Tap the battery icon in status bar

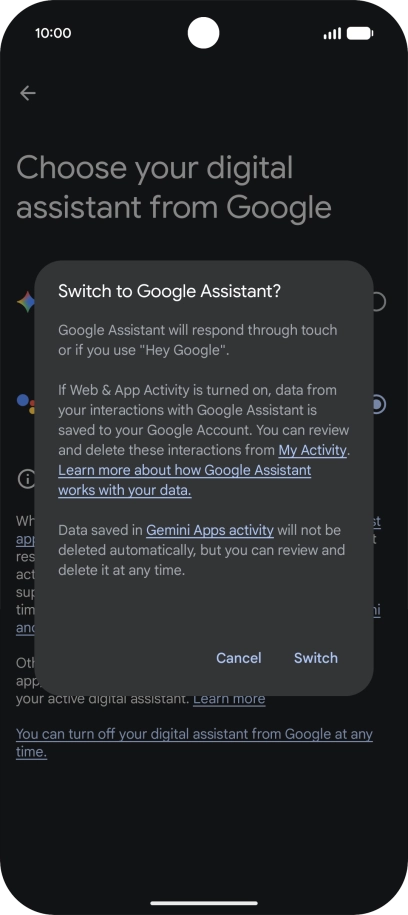[x=360, y=33]
